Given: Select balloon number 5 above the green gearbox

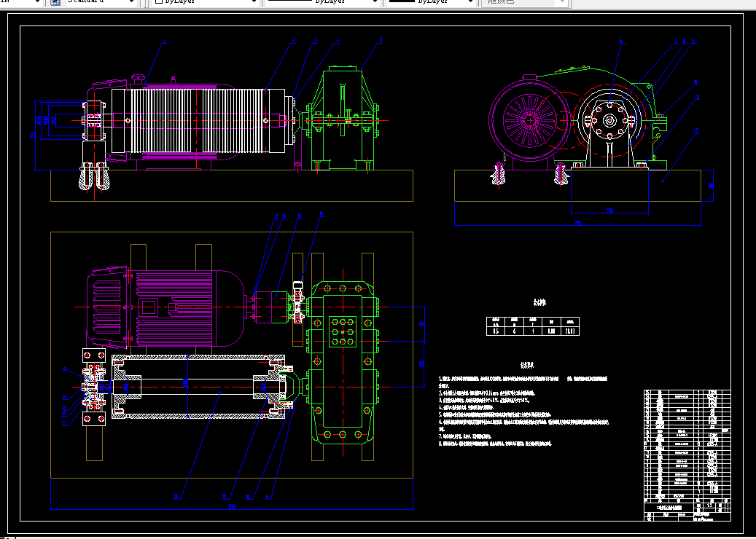Looking at the screenshot, I should (x=381, y=41).
